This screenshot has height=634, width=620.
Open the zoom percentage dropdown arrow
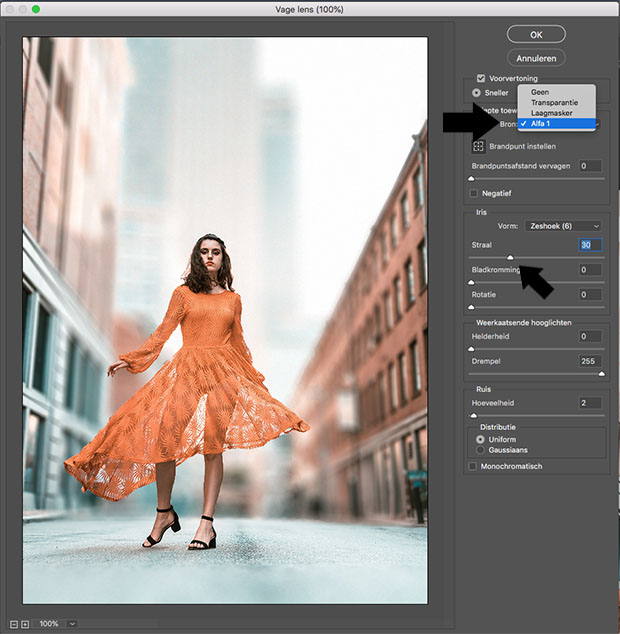tap(72, 624)
